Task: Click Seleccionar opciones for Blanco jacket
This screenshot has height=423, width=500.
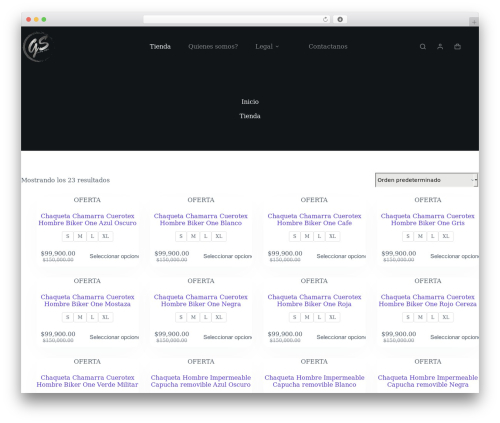Action: [228, 256]
